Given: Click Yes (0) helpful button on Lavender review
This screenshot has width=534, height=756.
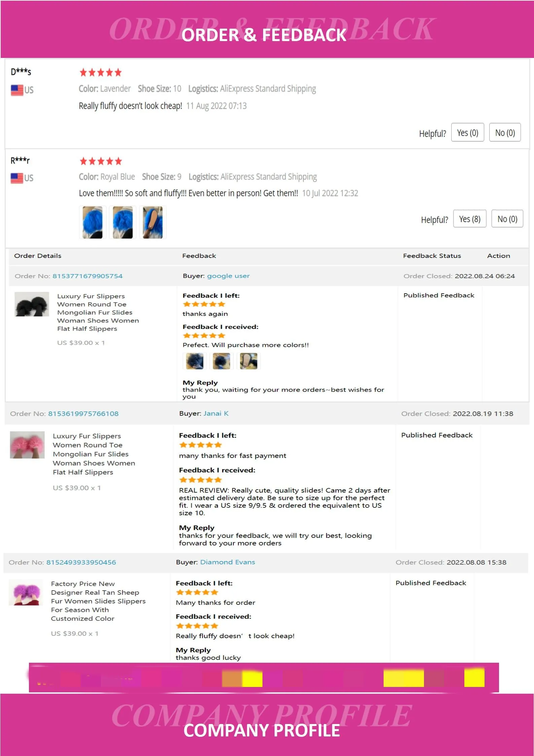Looking at the screenshot, I should click(x=467, y=133).
